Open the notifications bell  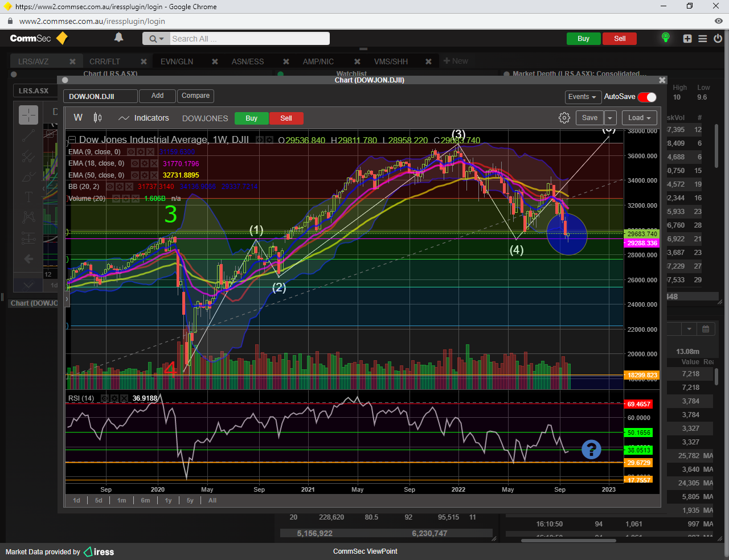(x=118, y=38)
